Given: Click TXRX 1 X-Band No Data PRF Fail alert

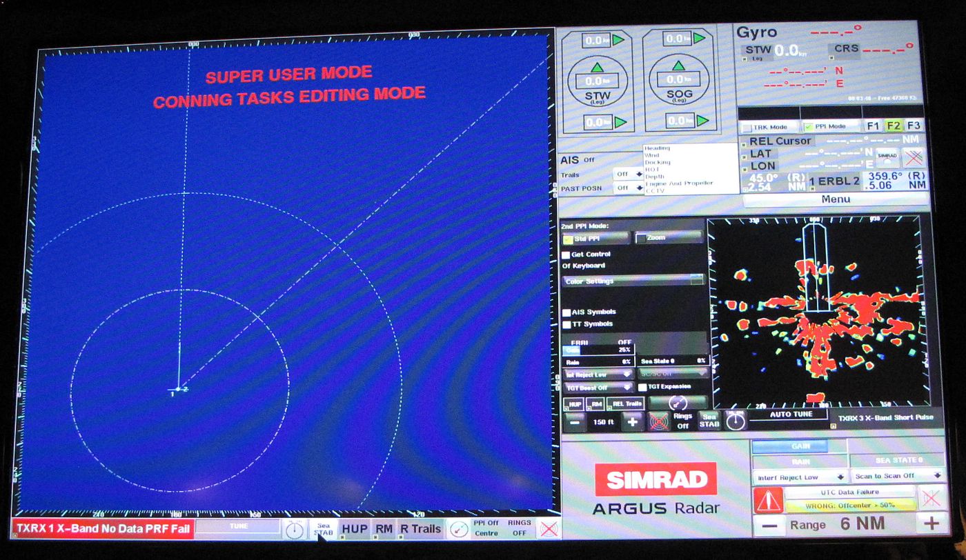Looking at the screenshot, I should tap(102, 528).
